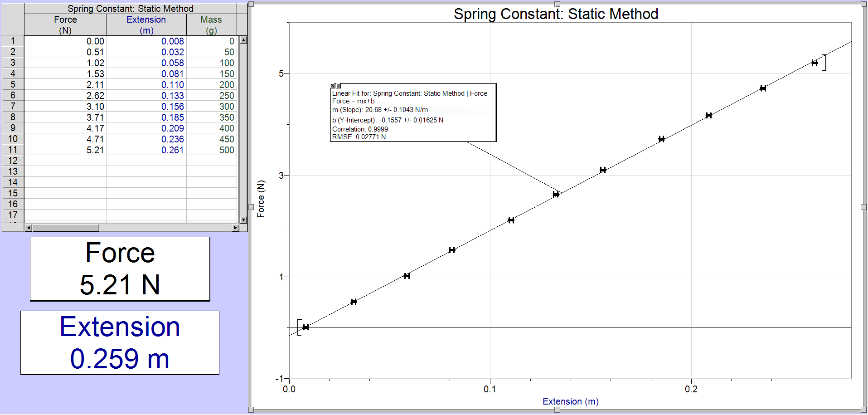Click the Extension meter showing 0.259 m
The width and height of the screenshot is (868, 415).
[120, 342]
